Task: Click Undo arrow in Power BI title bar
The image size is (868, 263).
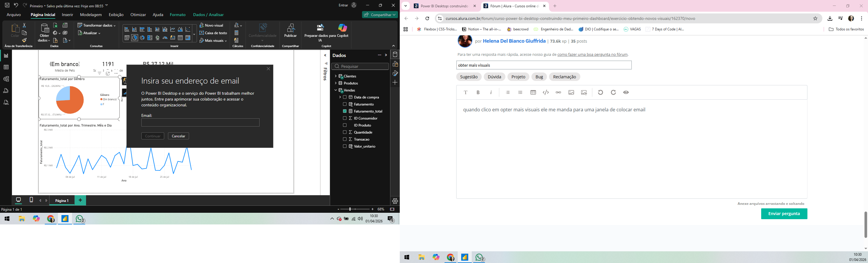Action: 16,5
